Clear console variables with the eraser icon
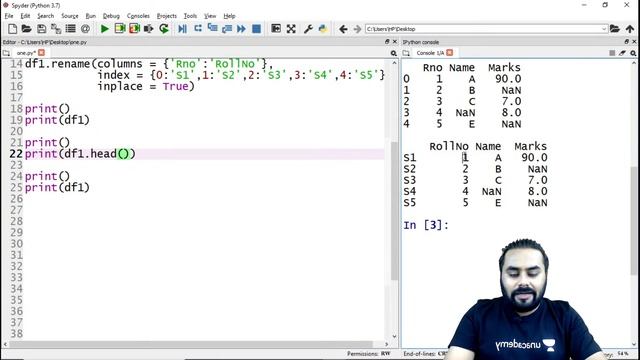The image size is (640, 360). 622,53
